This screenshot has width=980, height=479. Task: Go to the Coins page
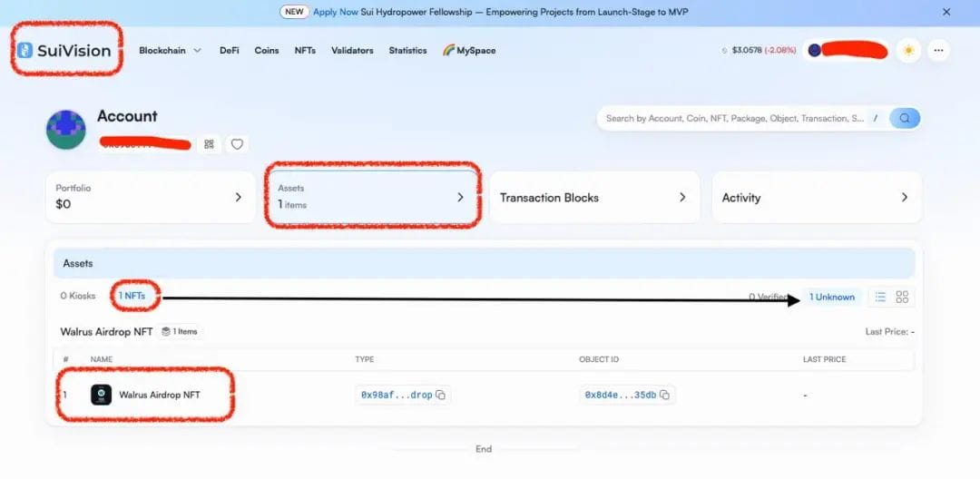pyautogui.click(x=266, y=51)
